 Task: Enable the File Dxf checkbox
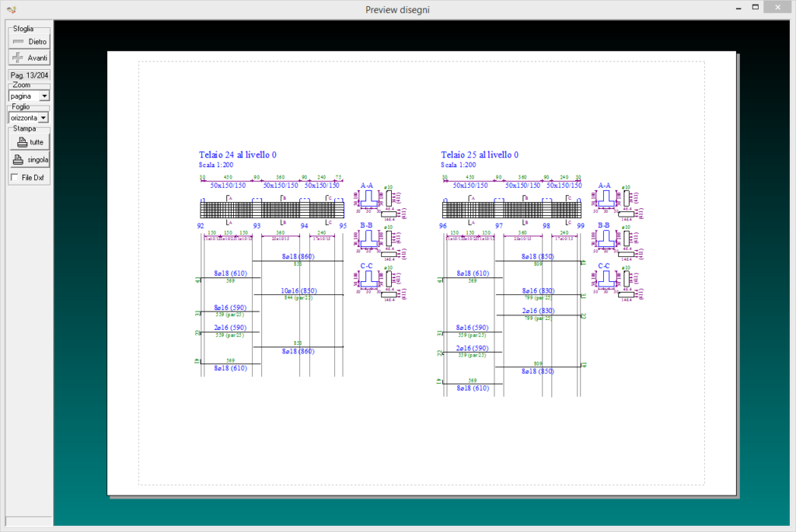[x=15, y=178]
